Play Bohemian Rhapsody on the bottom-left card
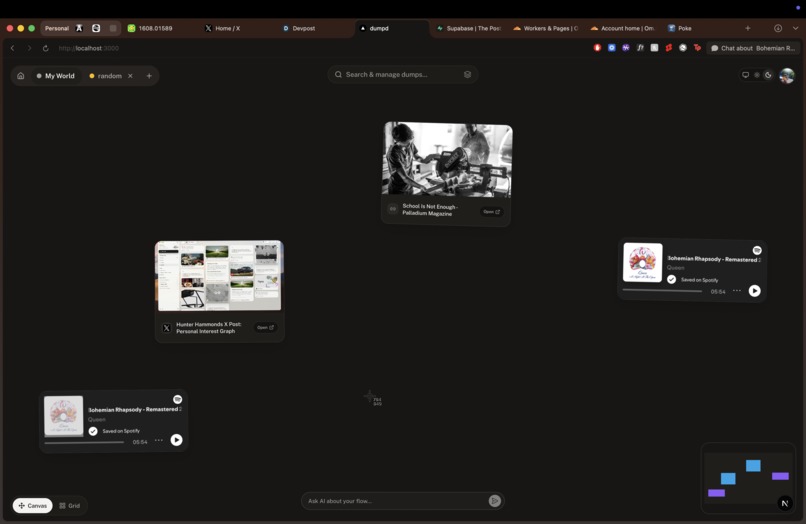Image resolution: width=806 pixels, height=524 pixels. 176,440
